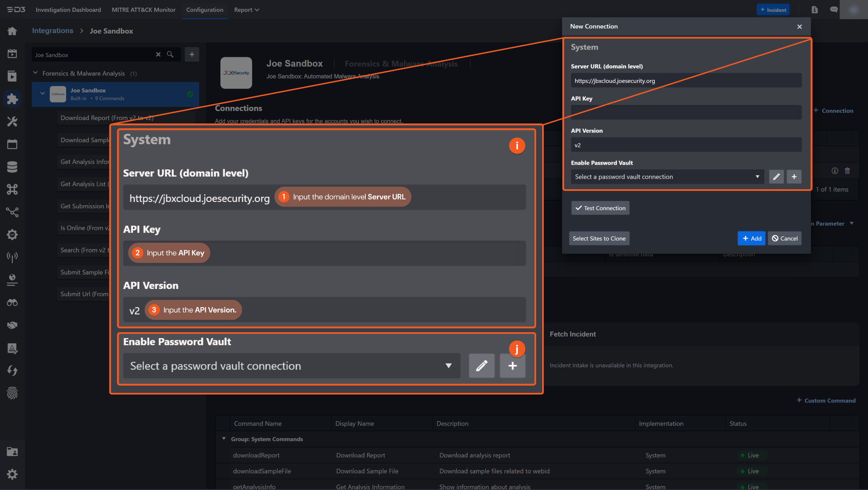Screen dimensions: 868x490
Task: Open the database stack icon
Action: click(12, 167)
